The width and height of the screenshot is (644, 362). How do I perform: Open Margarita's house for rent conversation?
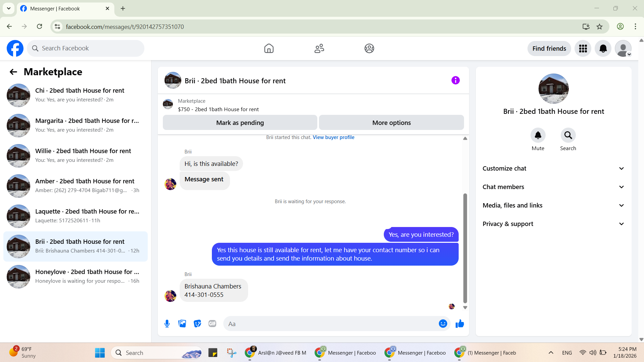tap(76, 125)
